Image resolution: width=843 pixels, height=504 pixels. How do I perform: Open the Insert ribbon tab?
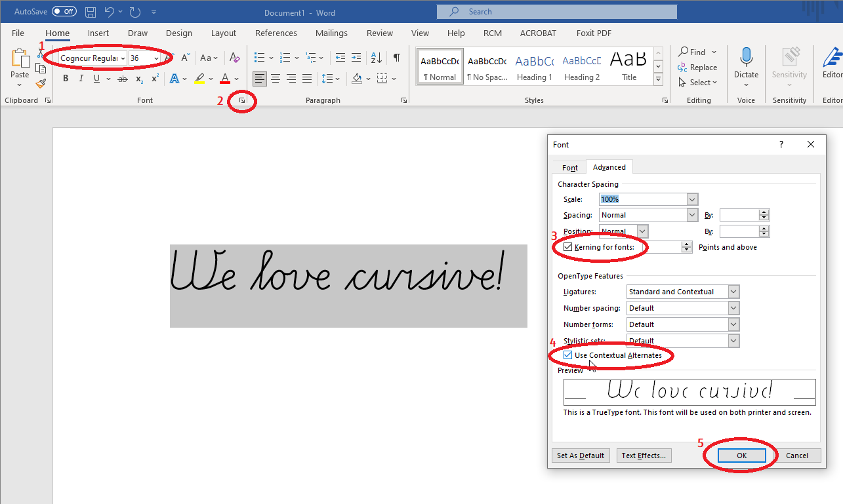[98, 33]
